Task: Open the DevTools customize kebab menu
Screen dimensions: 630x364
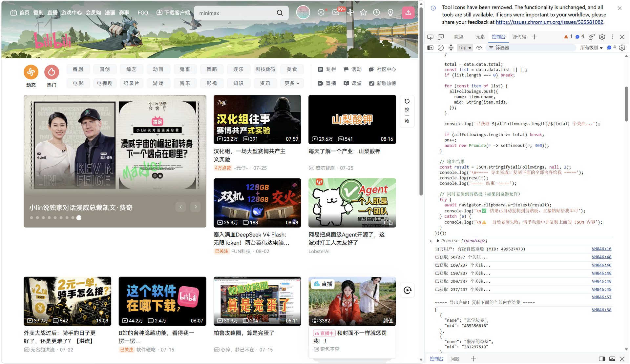Action: [x=612, y=37]
